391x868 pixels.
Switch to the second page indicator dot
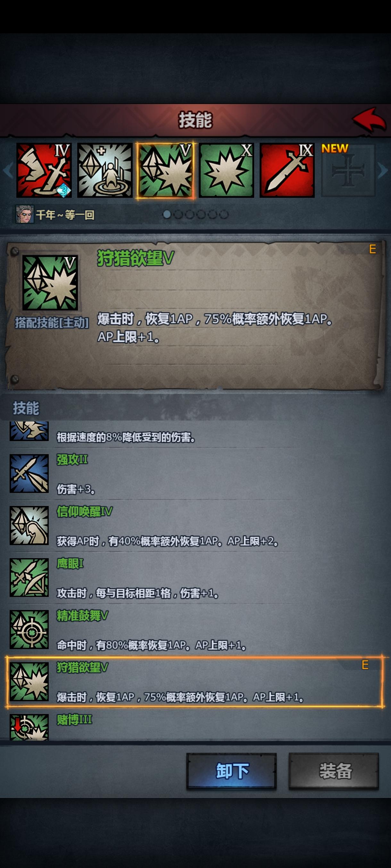coord(178,214)
